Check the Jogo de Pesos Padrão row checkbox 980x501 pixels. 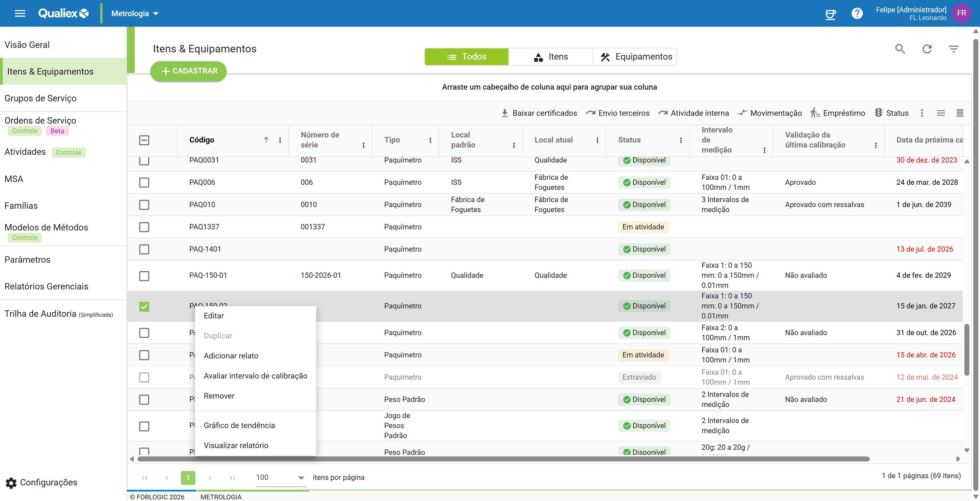tap(144, 426)
